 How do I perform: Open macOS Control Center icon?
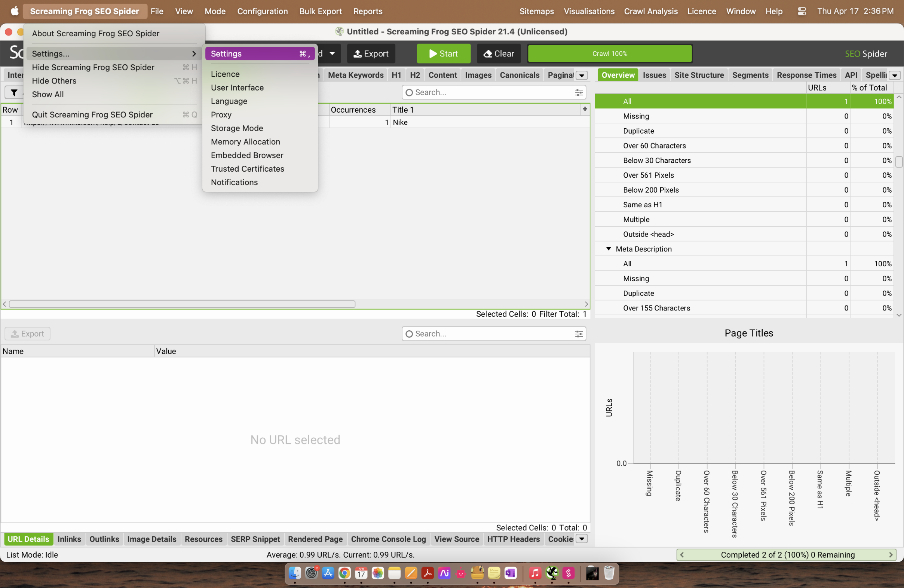(802, 11)
